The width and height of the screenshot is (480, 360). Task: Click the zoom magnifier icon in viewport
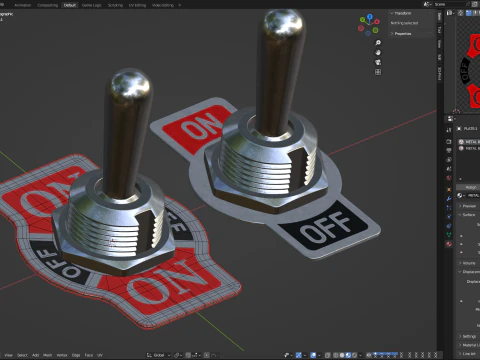click(x=378, y=43)
